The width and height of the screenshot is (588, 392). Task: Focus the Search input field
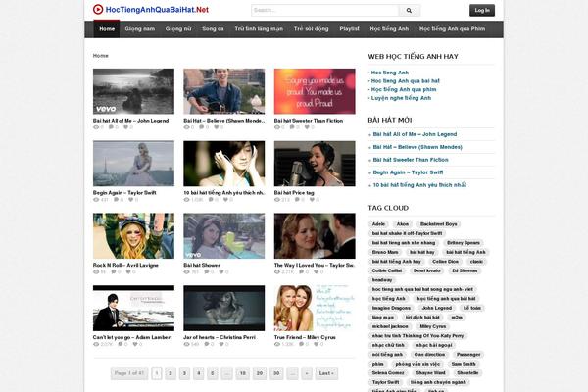(324, 11)
